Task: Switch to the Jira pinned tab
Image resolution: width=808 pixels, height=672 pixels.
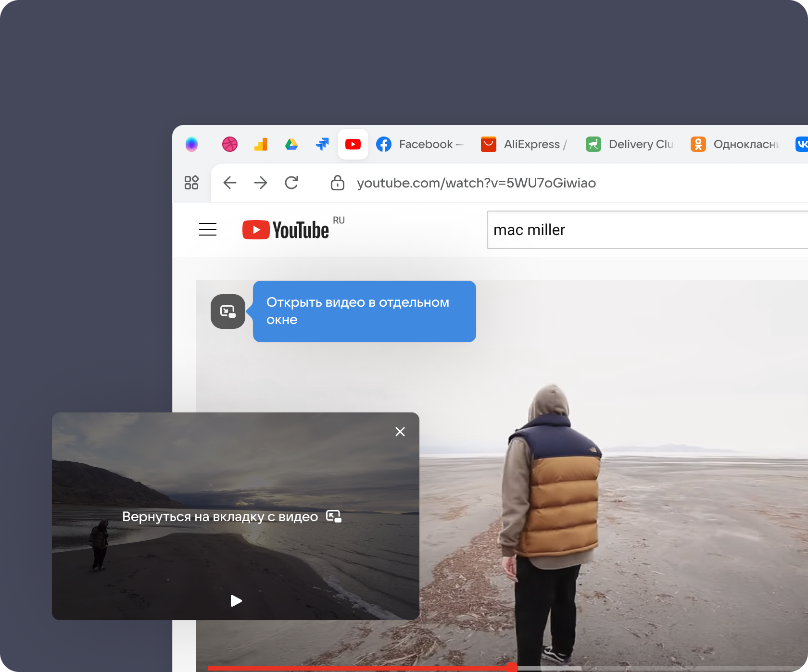Action: tap(322, 144)
